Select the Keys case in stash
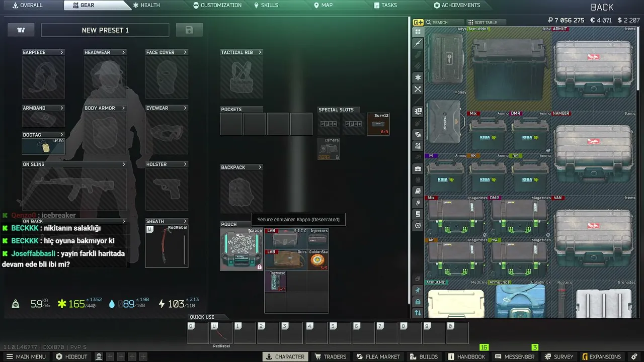644x362 pixels. point(446,58)
